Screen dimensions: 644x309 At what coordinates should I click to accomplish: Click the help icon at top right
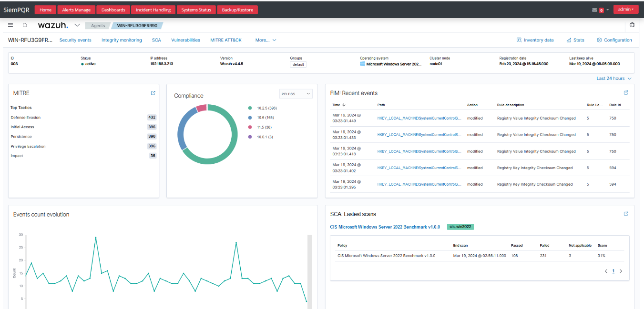pos(632,25)
